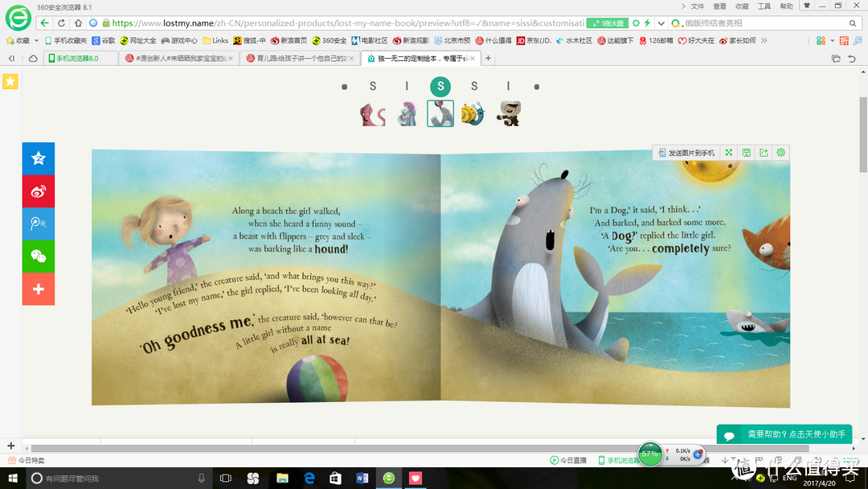View image fullscreen with green expand icon
The height and width of the screenshot is (489, 868).
click(x=729, y=153)
